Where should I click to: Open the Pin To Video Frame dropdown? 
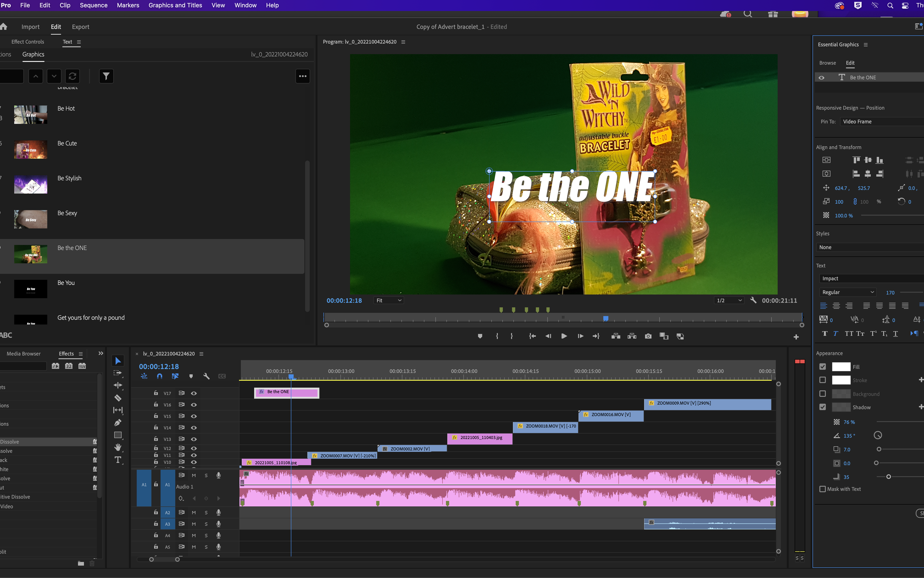click(882, 122)
